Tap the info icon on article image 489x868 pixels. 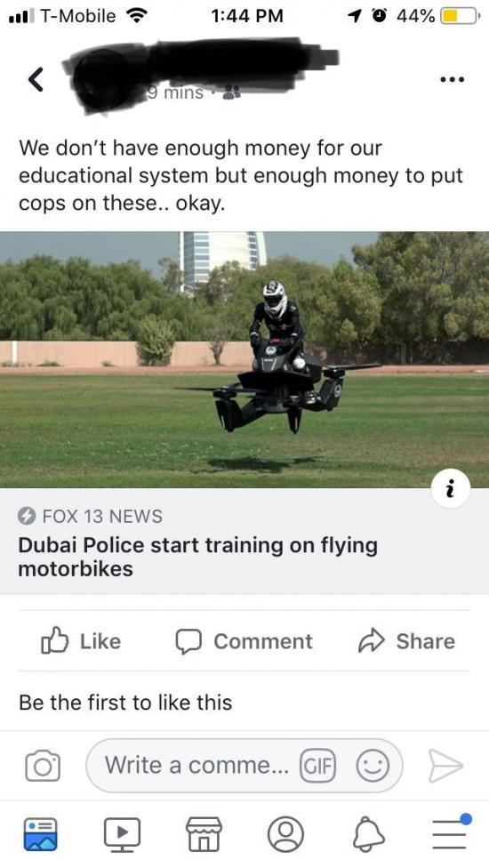click(451, 489)
